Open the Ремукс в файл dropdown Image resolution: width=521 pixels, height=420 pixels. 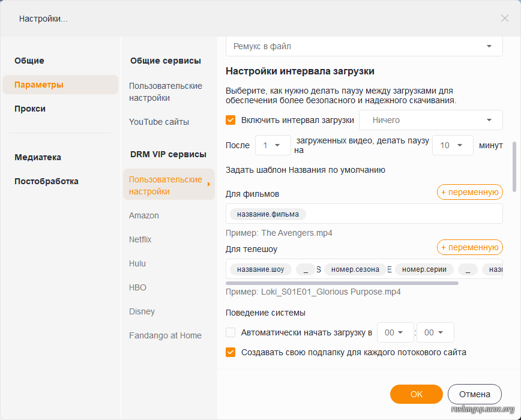click(x=364, y=46)
